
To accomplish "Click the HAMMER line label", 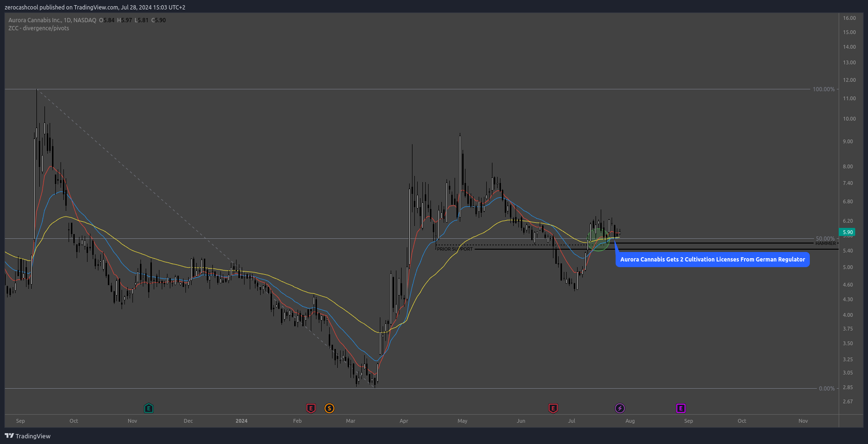I will pos(825,244).
